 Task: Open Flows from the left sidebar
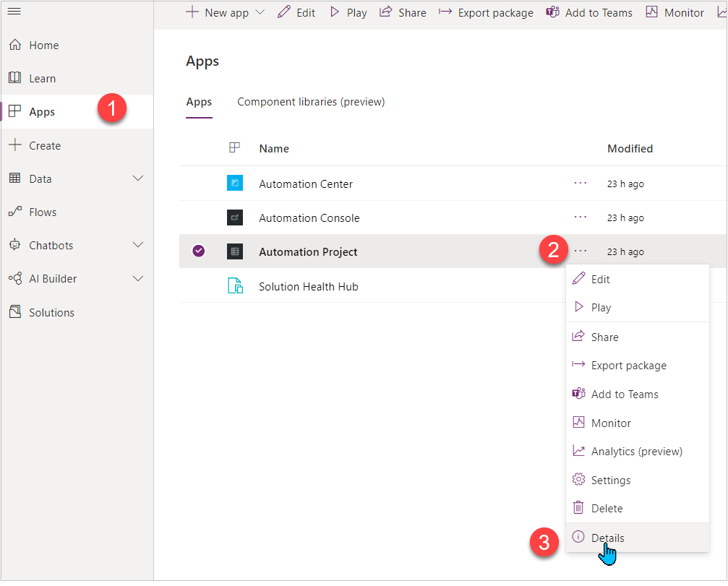point(43,212)
